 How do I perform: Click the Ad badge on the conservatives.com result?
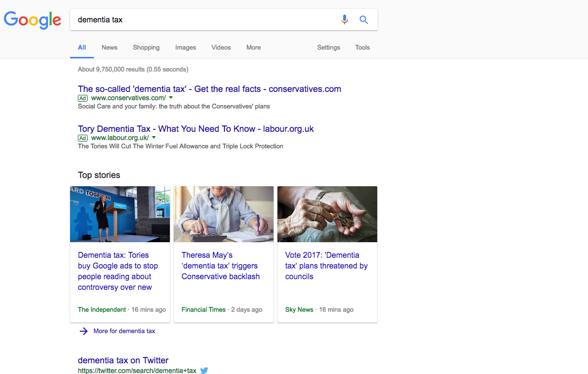83,98
